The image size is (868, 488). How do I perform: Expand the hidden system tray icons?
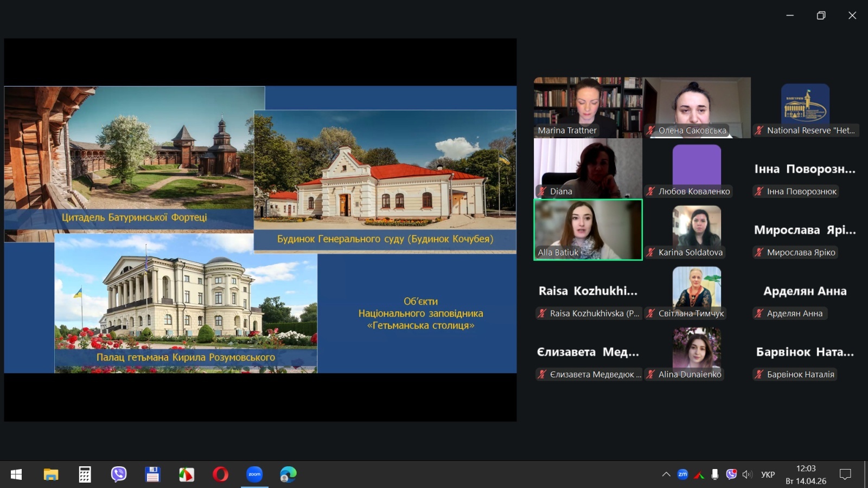click(666, 474)
